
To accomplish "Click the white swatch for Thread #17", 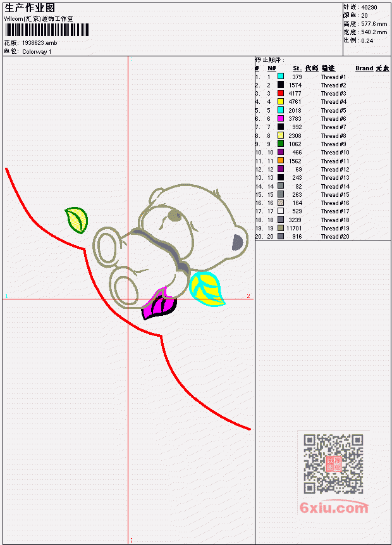I will pos(281,211).
